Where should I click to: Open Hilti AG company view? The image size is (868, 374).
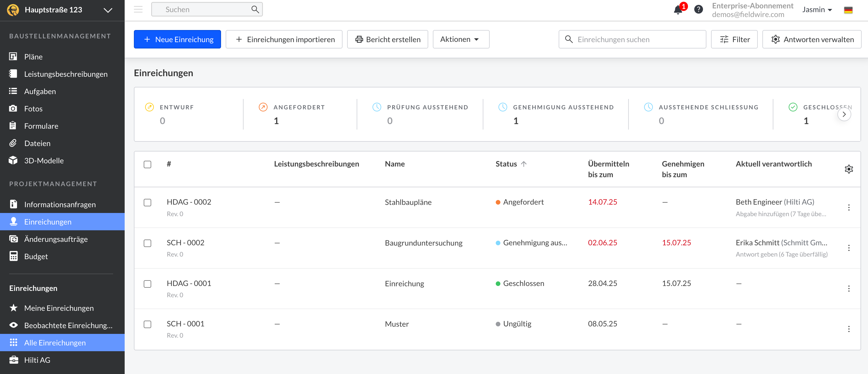pos(62,360)
